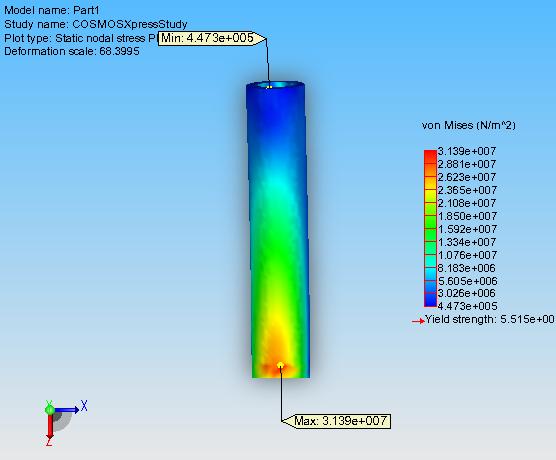Click the 2.881e+007 legend value
Image resolution: width=556 pixels, height=460 pixels.
point(467,164)
